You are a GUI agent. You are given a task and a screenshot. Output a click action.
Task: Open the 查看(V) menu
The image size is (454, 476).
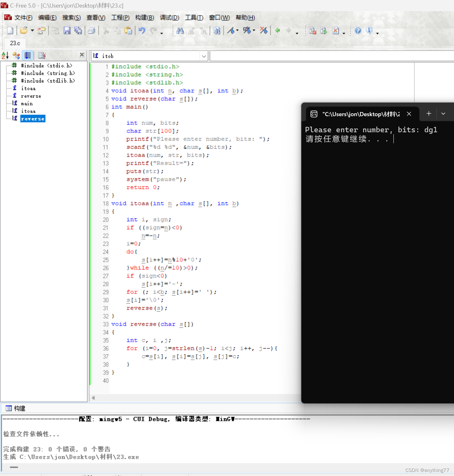[96, 18]
